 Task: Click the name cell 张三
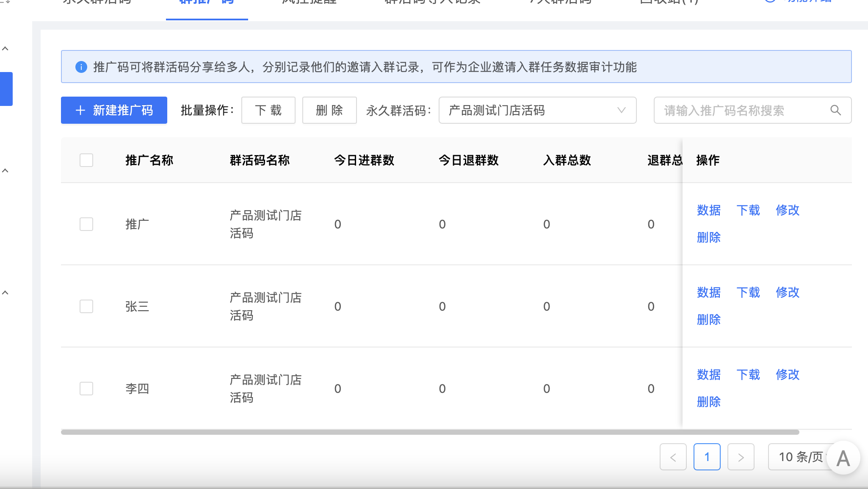[137, 306]
